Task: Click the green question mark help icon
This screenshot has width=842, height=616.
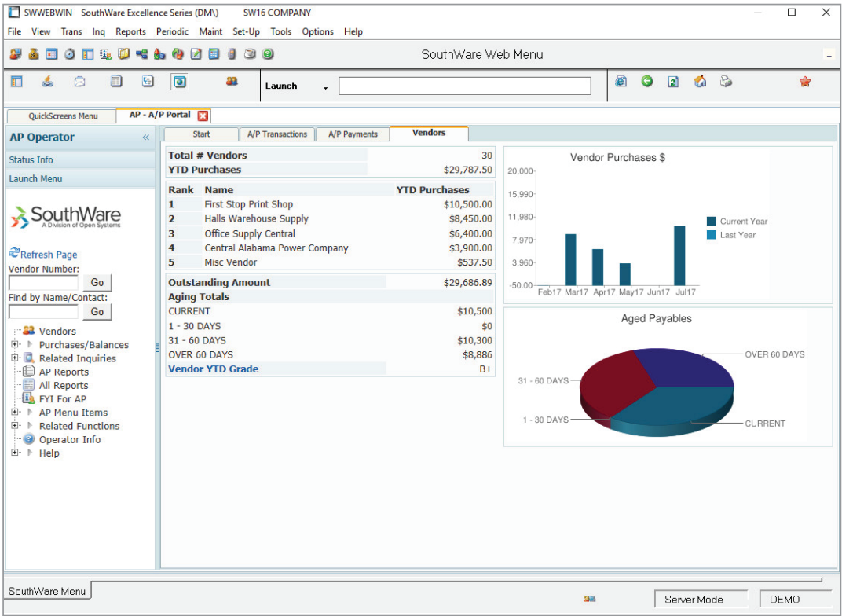Action: pyautogui.click(x=267, y=54)
